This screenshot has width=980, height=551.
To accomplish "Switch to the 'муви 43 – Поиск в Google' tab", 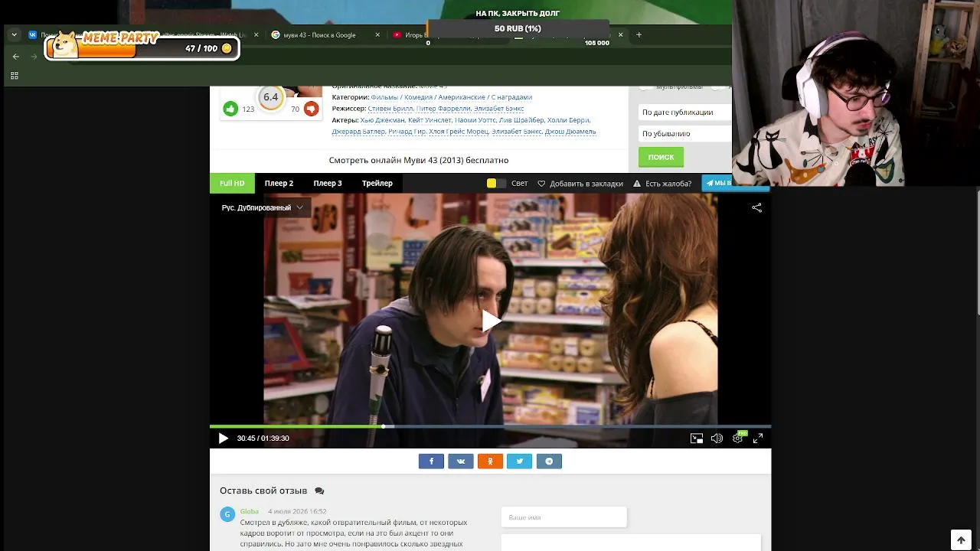I will 320,34.
